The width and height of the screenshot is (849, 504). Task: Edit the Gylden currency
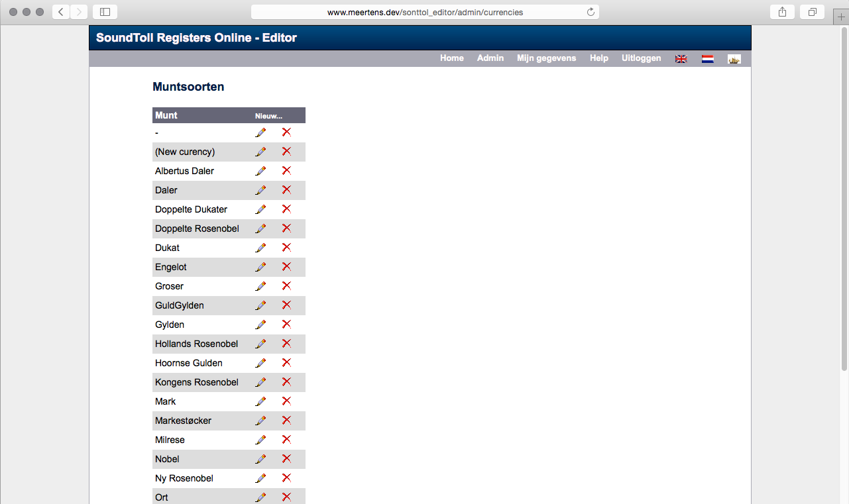pos(260,325)
